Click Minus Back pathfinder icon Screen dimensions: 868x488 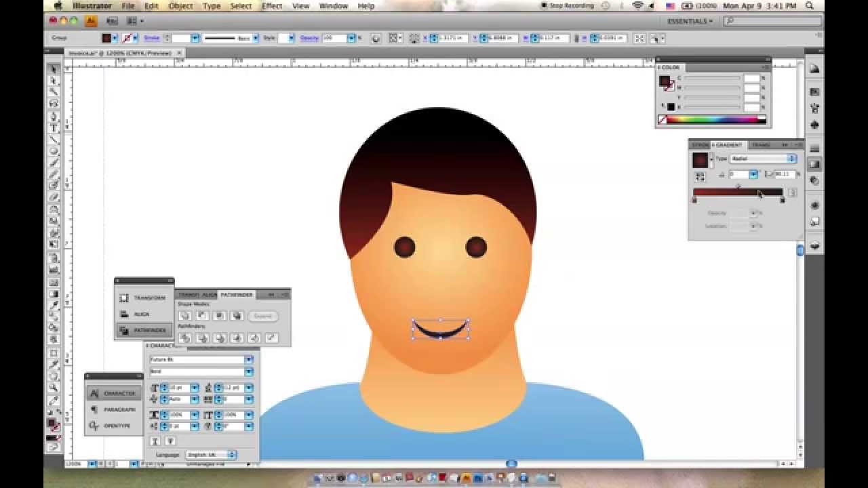click(x=271, y=338)
